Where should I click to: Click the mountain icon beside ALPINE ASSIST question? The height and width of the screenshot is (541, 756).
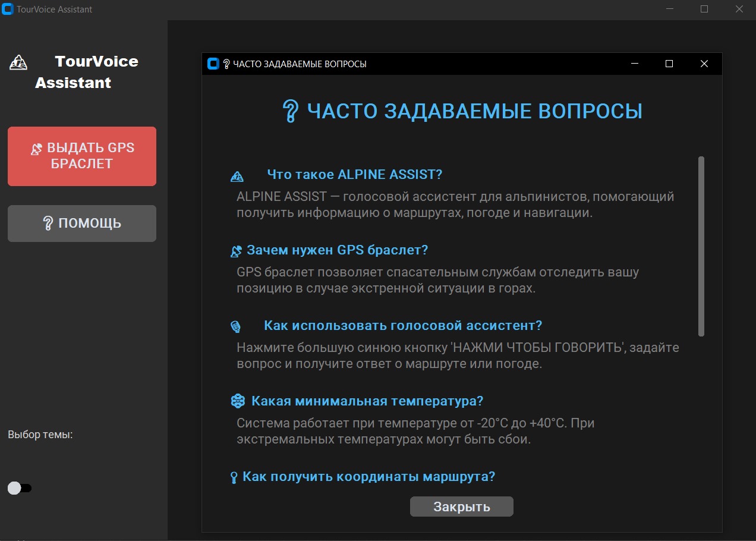(x=237, y=176)
